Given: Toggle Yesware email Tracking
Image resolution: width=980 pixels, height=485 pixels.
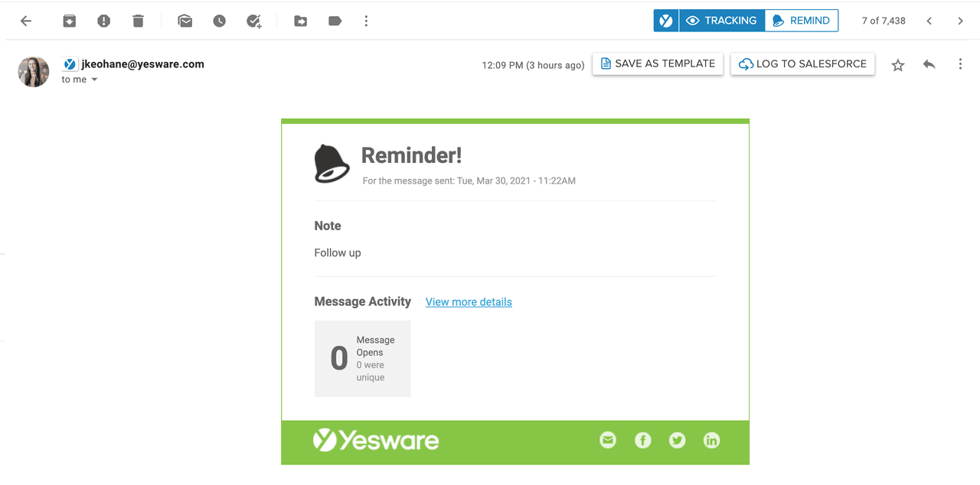Looking at the screenshot, I should (720, 21).
